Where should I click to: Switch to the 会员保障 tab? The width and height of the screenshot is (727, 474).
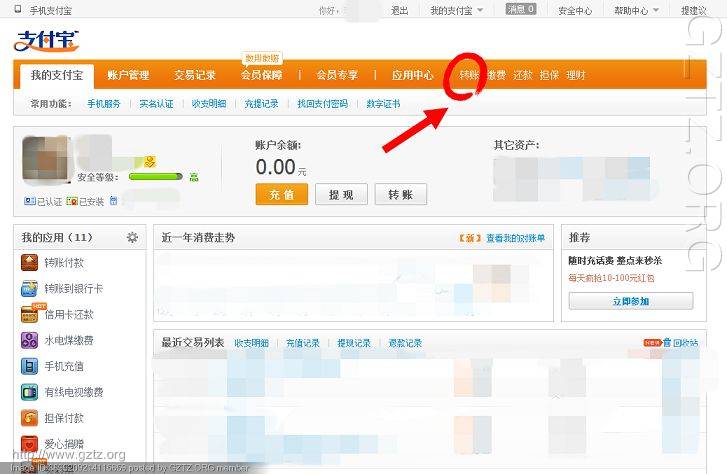tap(261, 75)
